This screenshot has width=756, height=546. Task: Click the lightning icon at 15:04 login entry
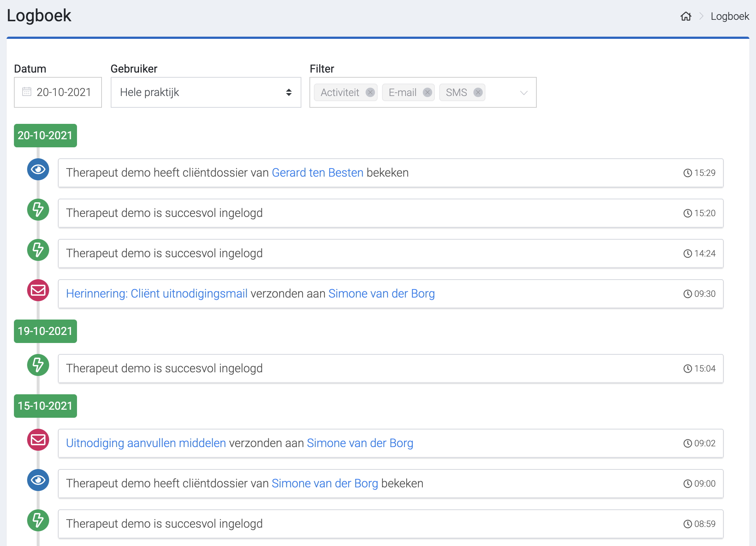(38, 365)
